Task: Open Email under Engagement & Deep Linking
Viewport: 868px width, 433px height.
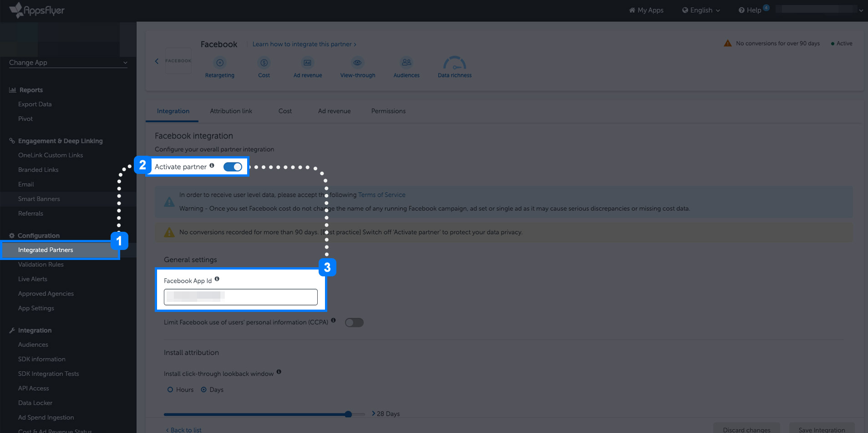Action: [26, 184]
